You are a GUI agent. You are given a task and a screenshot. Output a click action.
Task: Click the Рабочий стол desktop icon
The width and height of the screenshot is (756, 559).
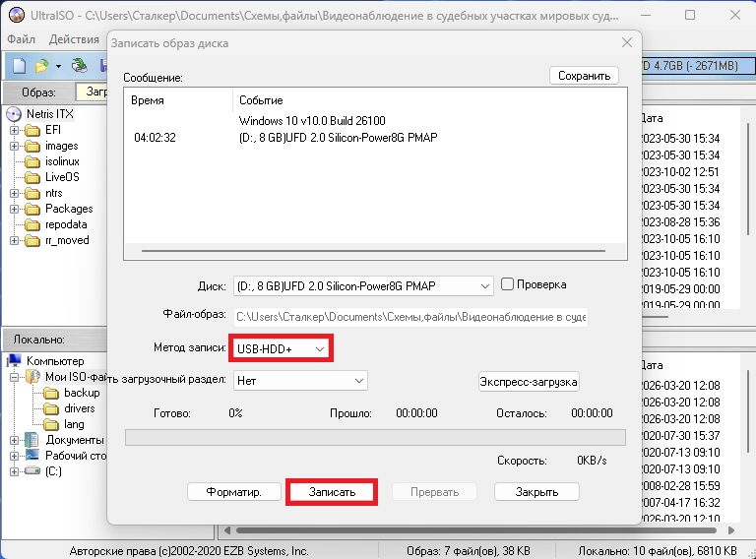pos(32,456)
